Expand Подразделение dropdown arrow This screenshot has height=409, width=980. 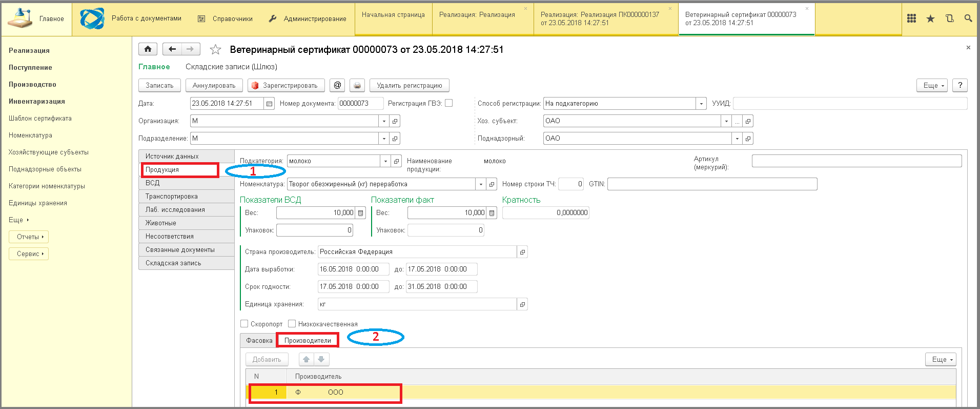pyautogui.click(x=384, y=139)
